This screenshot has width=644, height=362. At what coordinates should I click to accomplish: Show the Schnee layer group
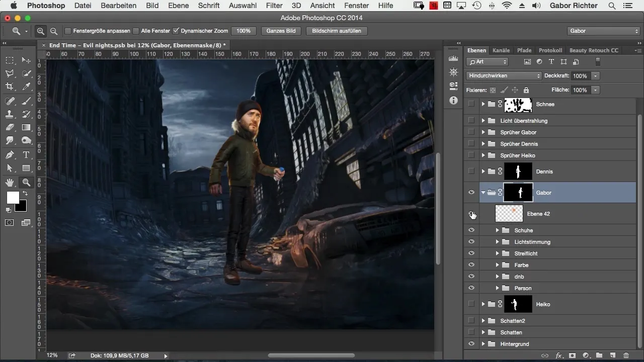471,104
